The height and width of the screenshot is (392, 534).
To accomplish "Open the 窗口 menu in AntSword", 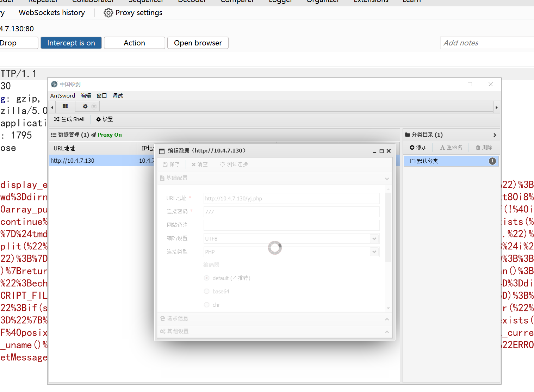I will coord(101,95).
